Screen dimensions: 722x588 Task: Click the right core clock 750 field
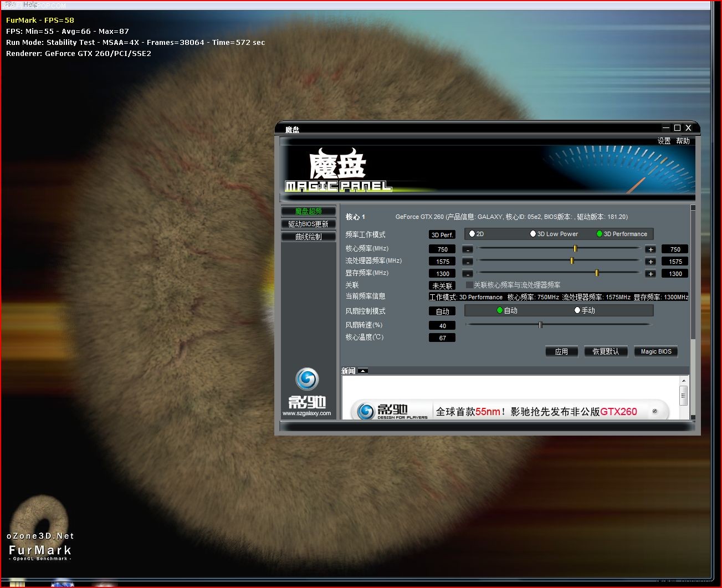tap(675, 249)
